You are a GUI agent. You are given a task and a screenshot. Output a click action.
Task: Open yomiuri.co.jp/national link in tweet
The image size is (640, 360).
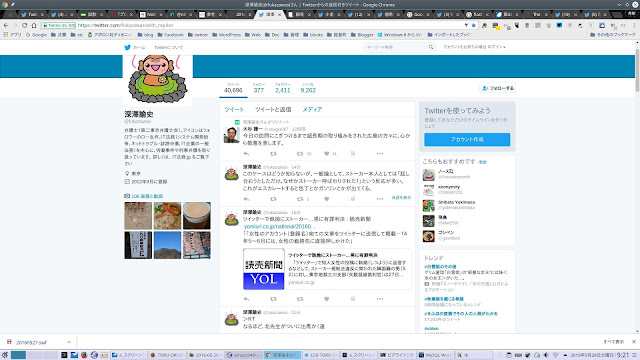280,227
